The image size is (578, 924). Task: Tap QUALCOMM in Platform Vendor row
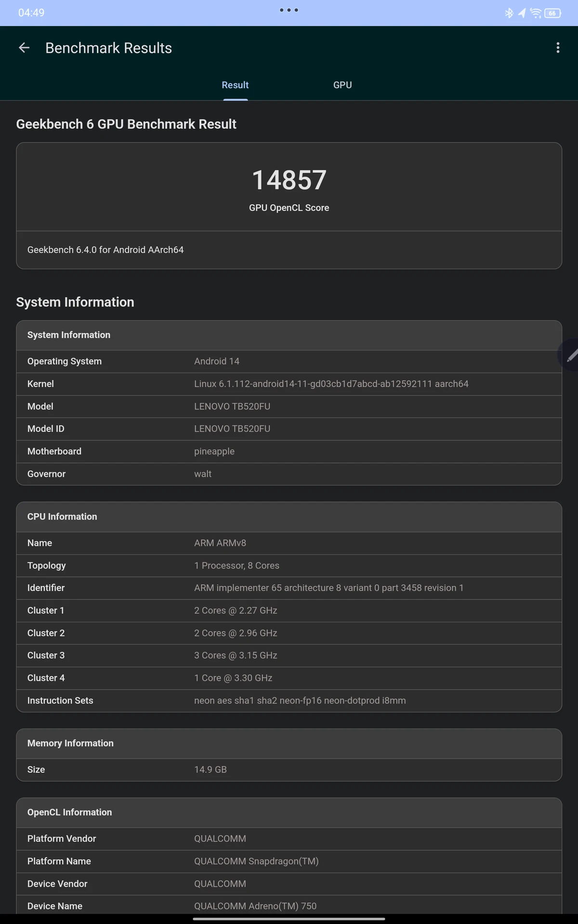coord(220,839)
